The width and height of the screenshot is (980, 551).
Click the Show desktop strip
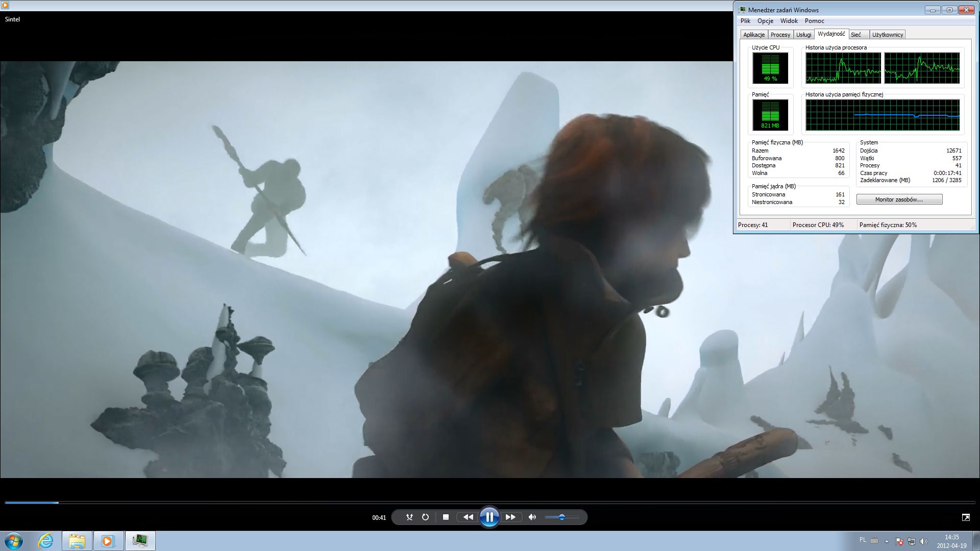(976, 541)
